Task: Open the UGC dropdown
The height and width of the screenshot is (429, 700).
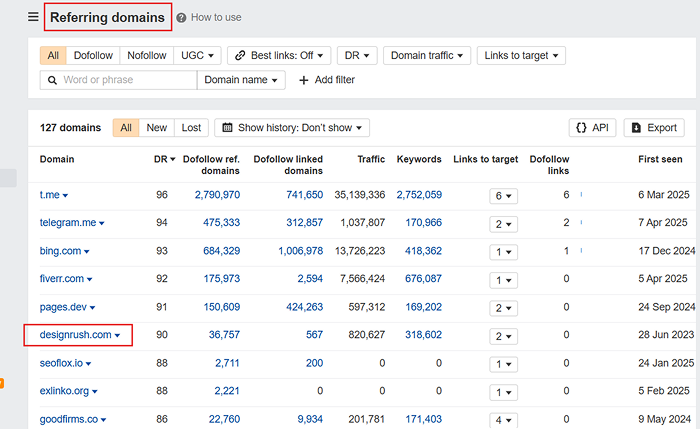Action: (197, 55)
